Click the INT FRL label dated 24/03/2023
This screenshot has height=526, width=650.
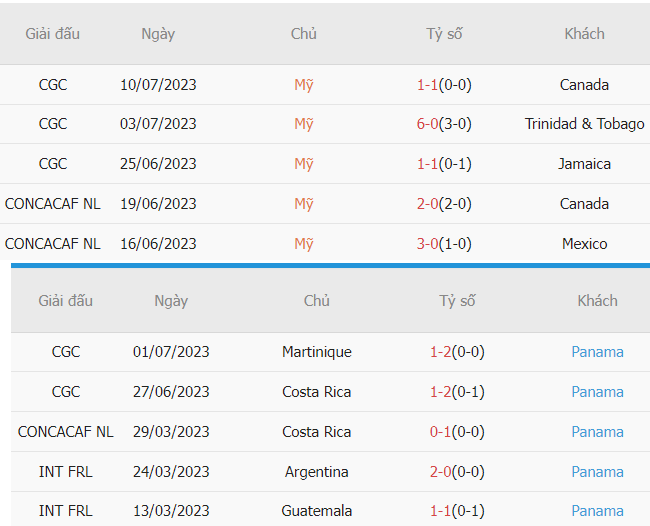pos(66,472)
